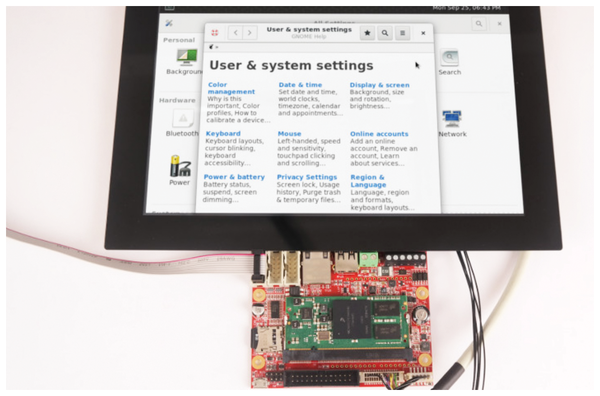Open the Display & screen help link

379,85
